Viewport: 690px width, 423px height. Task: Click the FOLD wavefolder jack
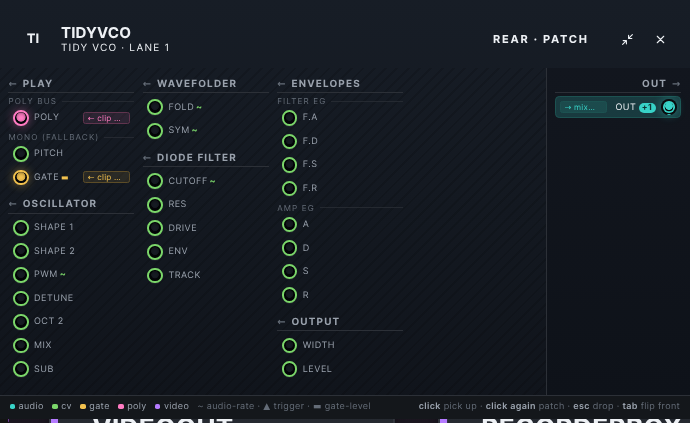[x=155, y=107]
